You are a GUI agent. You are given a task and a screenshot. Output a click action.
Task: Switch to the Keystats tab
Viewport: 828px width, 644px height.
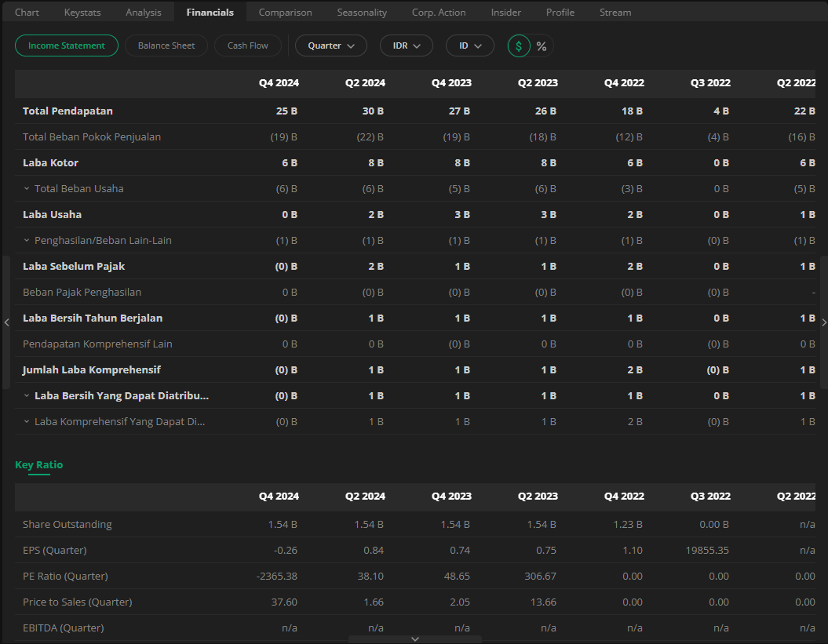[82, 12]
